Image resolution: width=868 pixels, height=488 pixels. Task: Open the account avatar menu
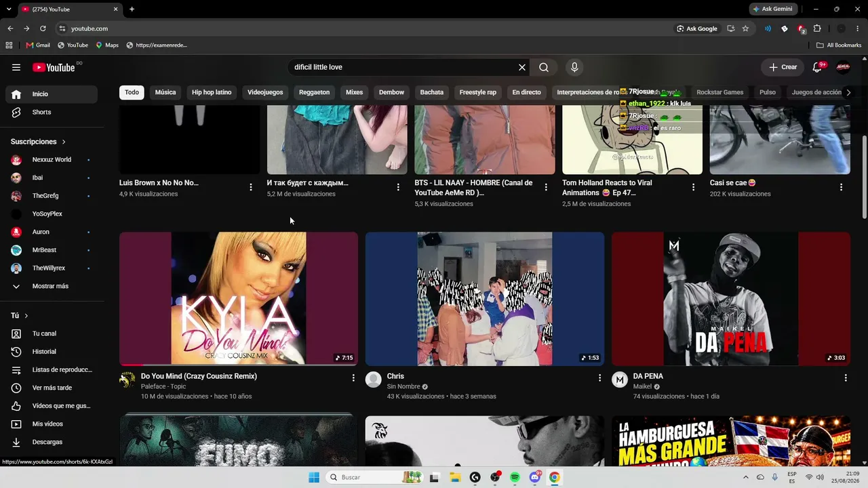843,67
